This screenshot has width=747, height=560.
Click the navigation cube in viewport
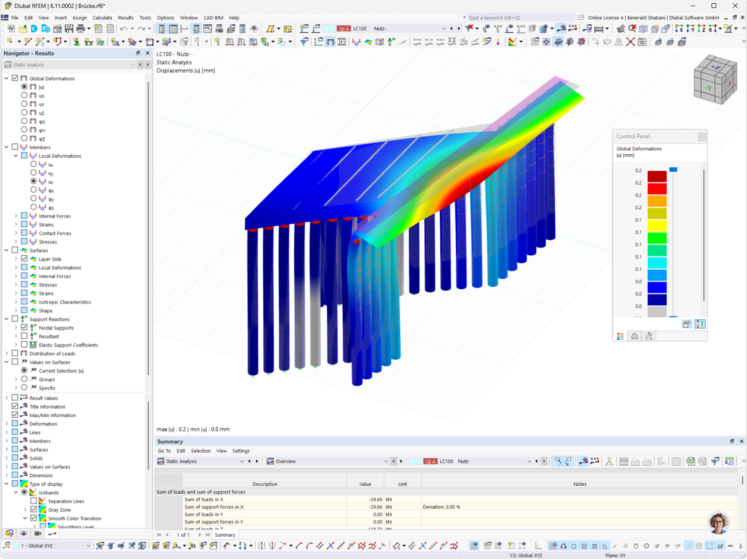[715, 79]
